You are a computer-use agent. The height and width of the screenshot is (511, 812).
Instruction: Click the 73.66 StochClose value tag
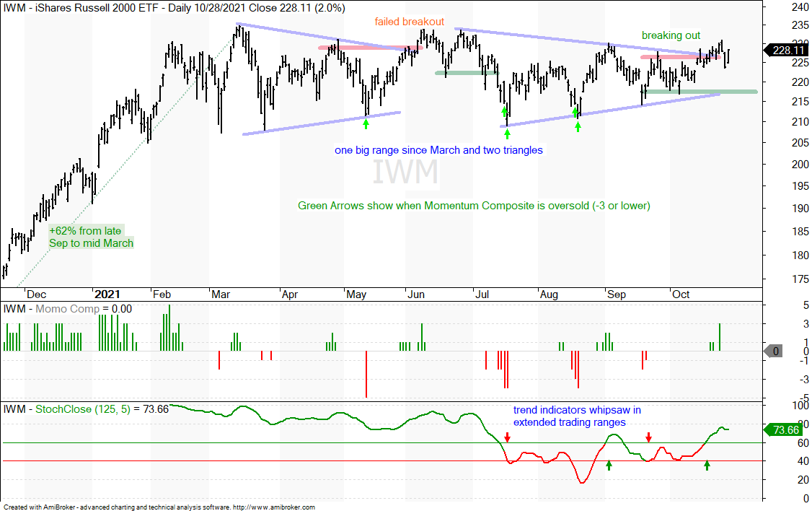(785, 429)
